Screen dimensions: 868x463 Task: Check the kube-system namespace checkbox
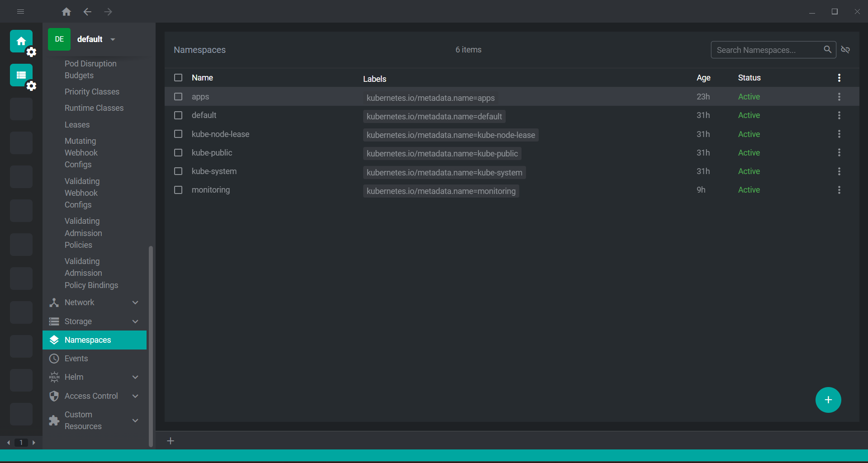tap(178, 171)
